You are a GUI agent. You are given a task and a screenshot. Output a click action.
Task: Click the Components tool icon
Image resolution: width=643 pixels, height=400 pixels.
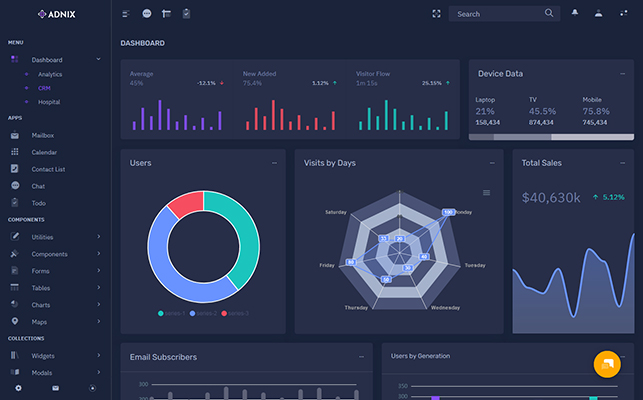[14, 254]
